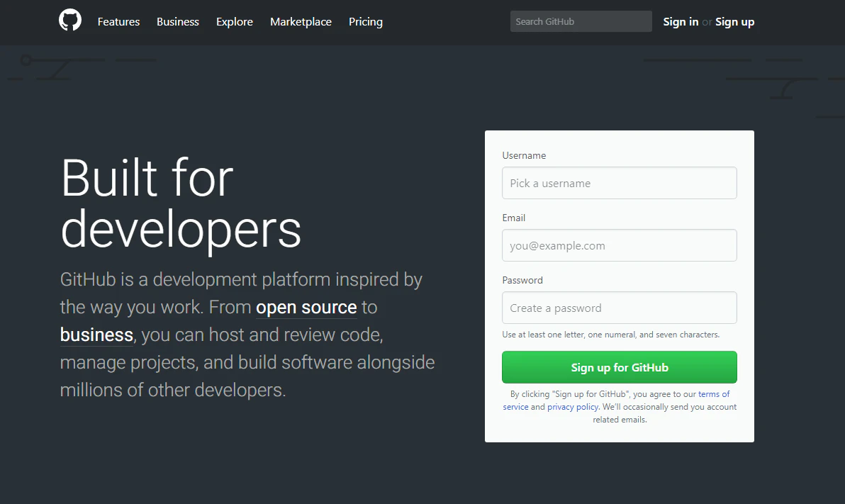The height and width of the screenshot is (504, 845).
Task: Open the Explore nav link
Action: pyautogui.click(x=235, y=21)
